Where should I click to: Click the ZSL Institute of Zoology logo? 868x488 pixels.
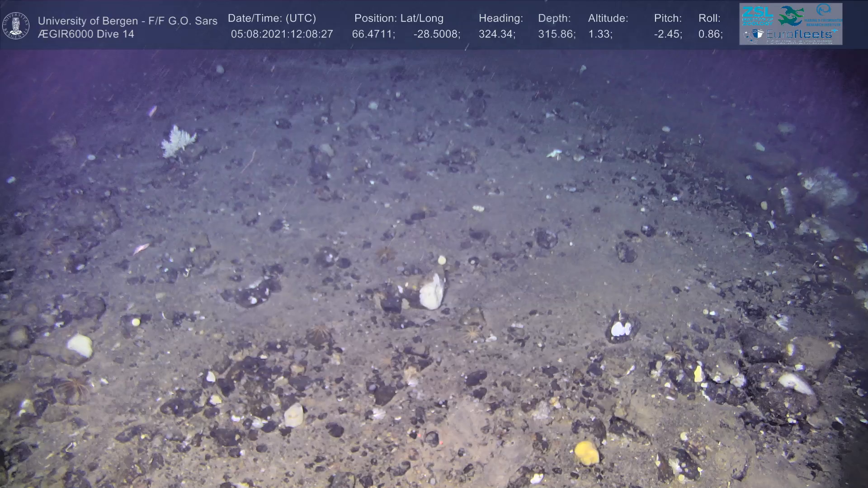[757, 15]
